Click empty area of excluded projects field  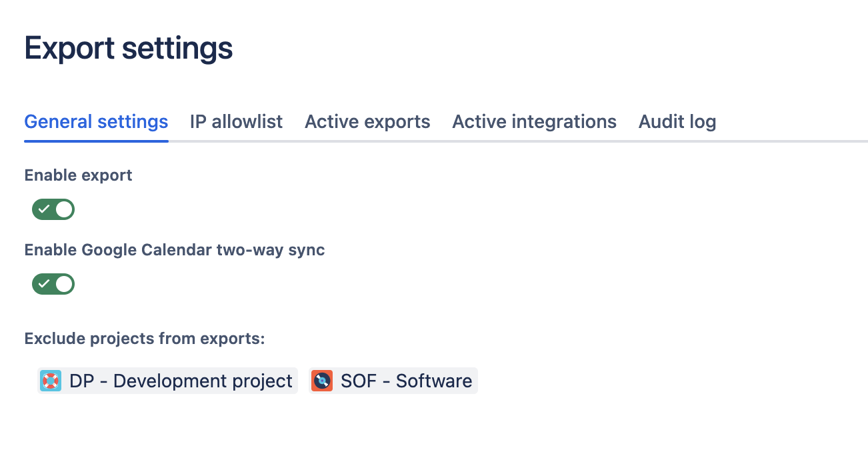click(633, 381)
